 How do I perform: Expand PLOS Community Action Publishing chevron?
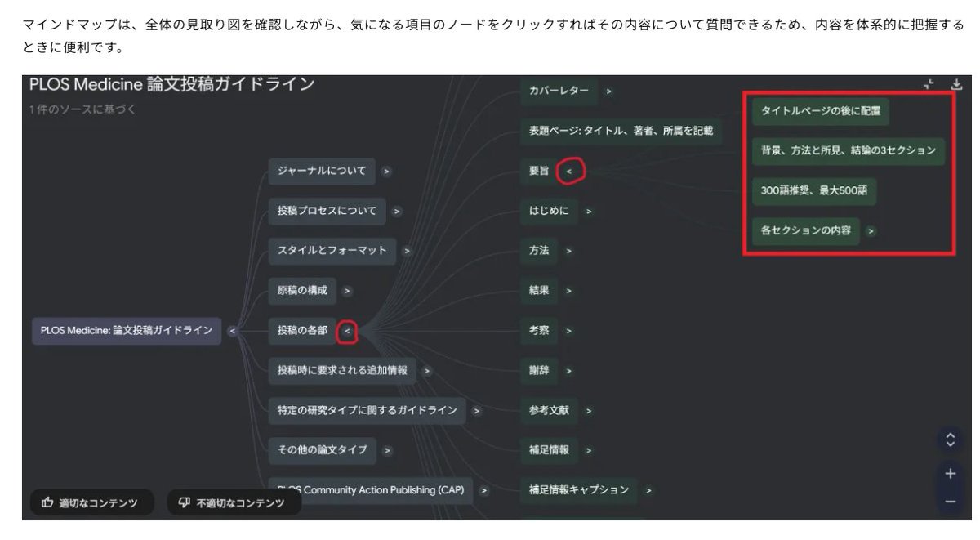point(483,490)
